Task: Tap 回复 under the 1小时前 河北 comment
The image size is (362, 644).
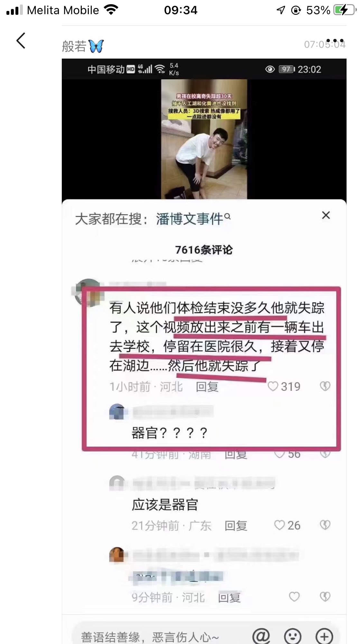Action: (207, 387)
